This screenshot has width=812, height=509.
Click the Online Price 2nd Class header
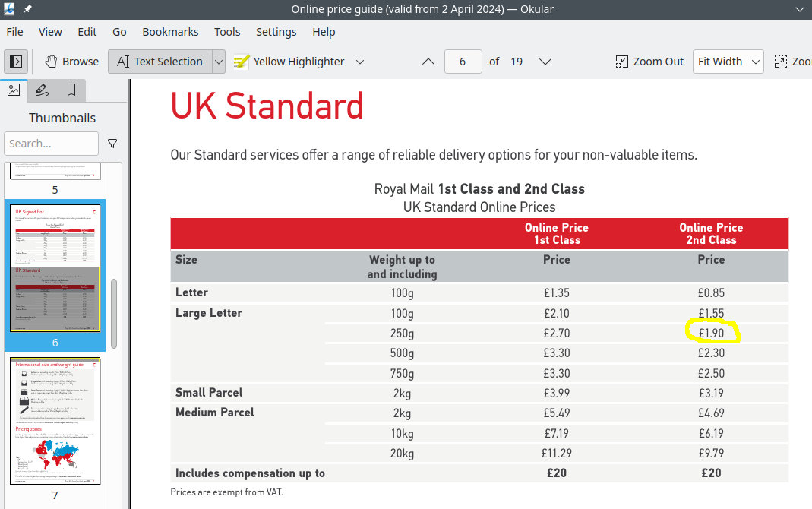pyautogui.click(x=711, y=233)
